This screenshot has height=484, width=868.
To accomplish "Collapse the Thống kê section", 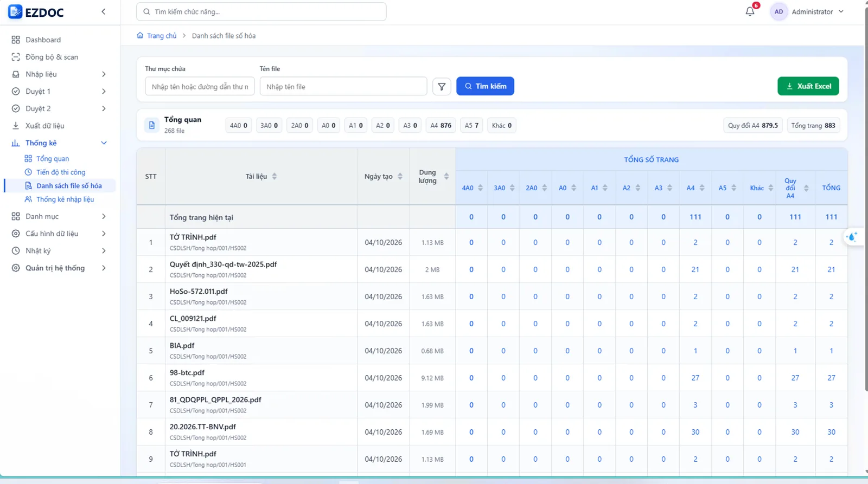I will point(104,143).
